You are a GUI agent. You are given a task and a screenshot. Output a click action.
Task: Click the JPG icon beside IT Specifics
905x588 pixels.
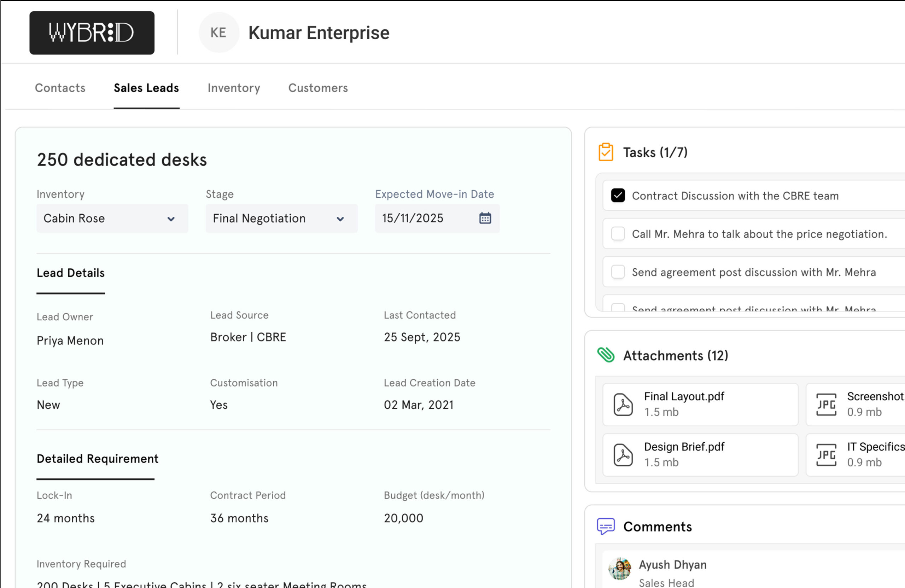pyautogui.click(x=826, y=455)
